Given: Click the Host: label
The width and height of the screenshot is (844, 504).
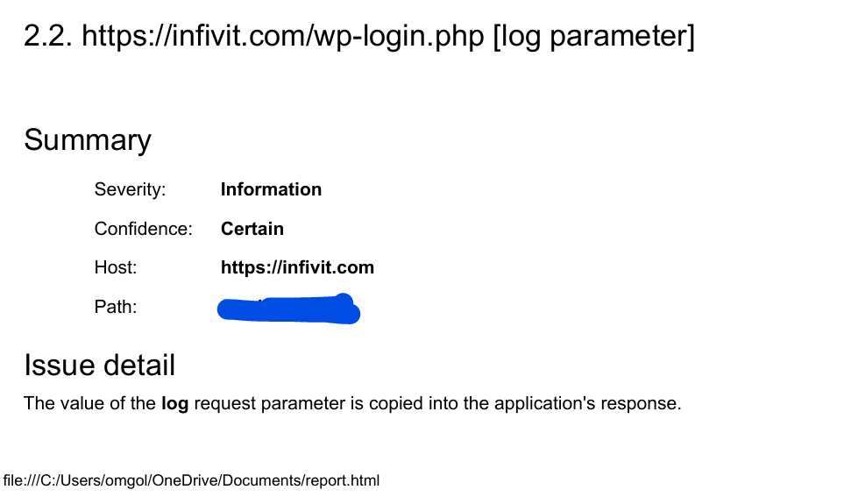Looking at the screenshot, I should coord(116,267).
